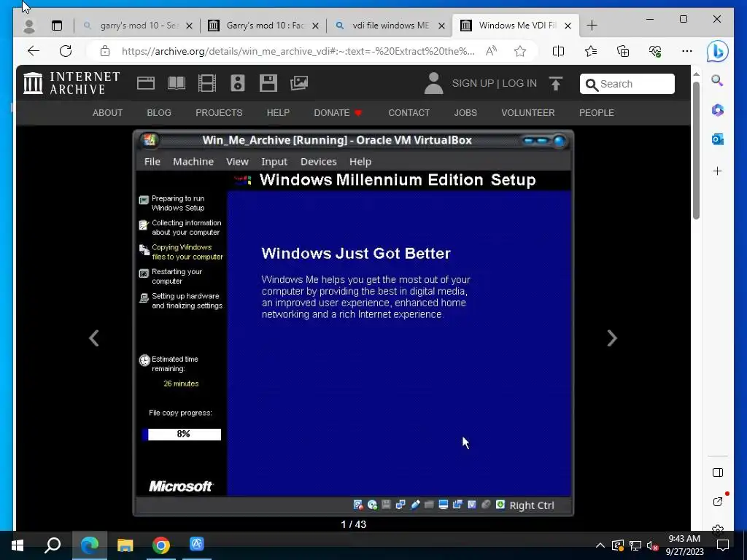Open the Internet Archive software floppy icon
The height and width of the screenshot is (560, 747).
pyautogui.click(x=268, y=83)
